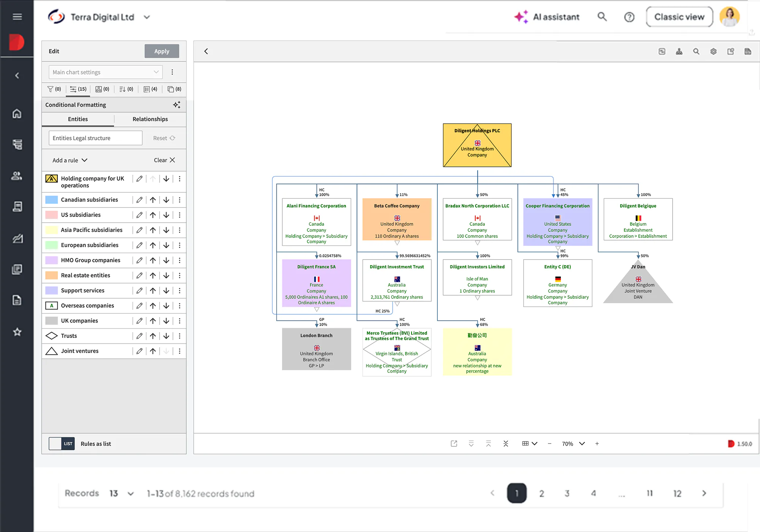The height and width of the screenshot is (532, 760).
Task: Switch to the Relationships tab
Action: 150,119
